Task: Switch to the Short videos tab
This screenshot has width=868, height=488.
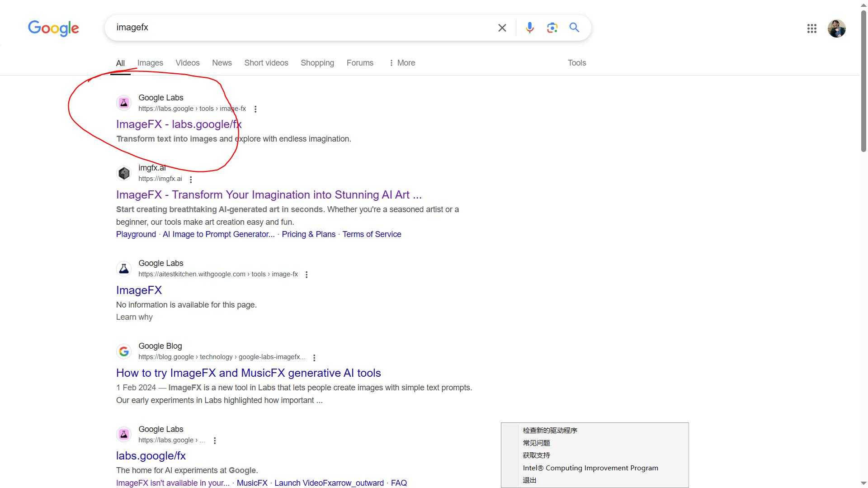Action: 266,63
